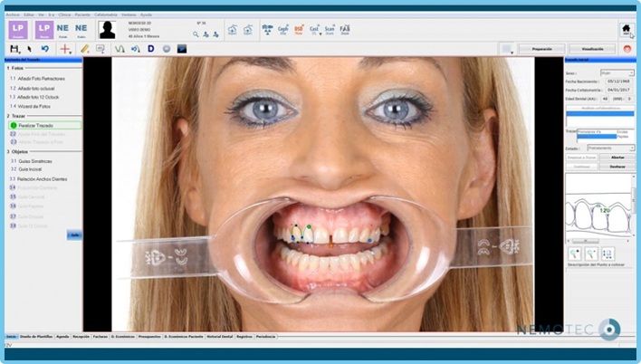Select the yellow pencil tool
641x364 pixels.
point(84,49)
